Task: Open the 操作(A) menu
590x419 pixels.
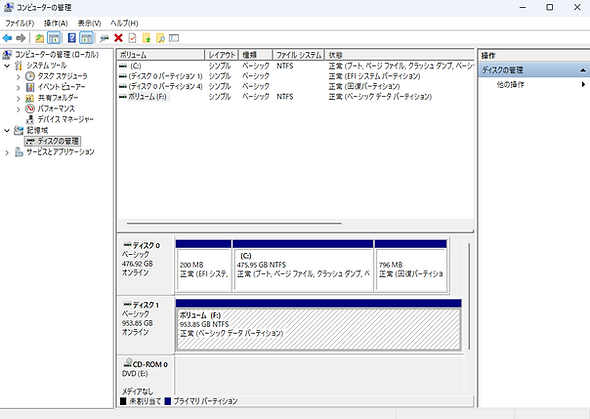Action: click(56, 23)
